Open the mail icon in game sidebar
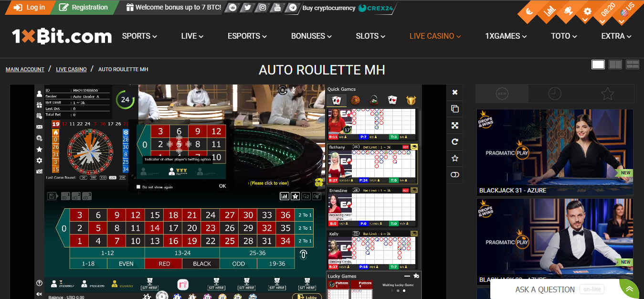Screen dimensions: 644x299 point(40,127)
